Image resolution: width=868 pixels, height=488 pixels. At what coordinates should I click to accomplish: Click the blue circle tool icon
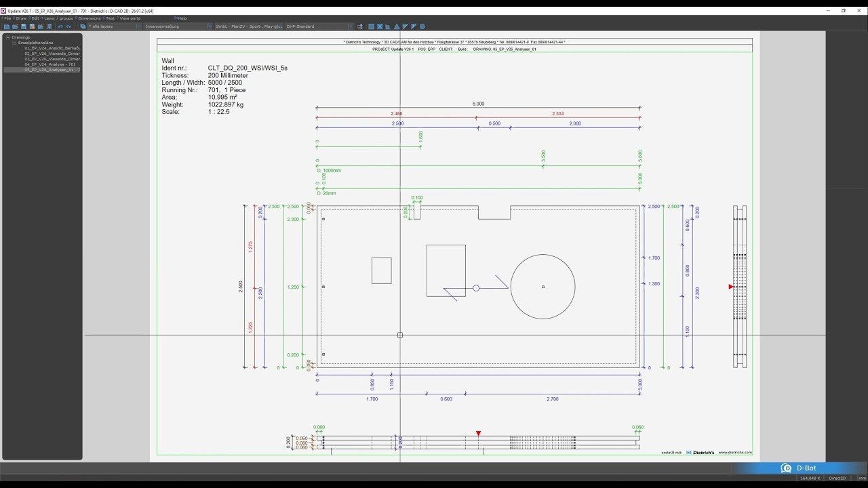click(x=422, y=26)
